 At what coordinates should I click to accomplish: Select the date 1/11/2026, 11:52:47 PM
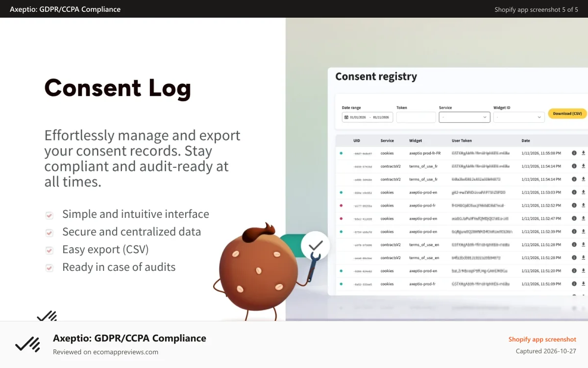[x=541, y=218]
